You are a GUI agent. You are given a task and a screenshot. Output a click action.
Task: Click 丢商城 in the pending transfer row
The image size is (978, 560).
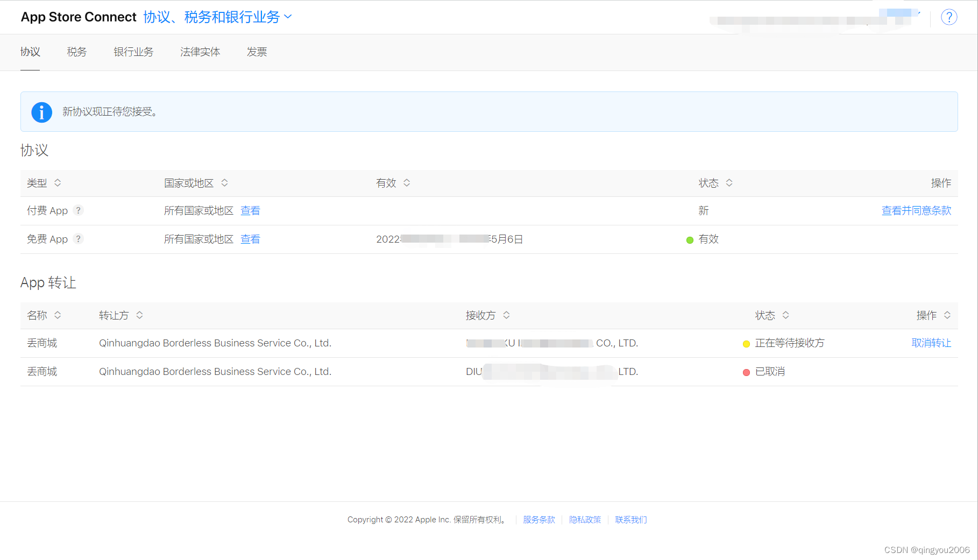coord(42,343)
